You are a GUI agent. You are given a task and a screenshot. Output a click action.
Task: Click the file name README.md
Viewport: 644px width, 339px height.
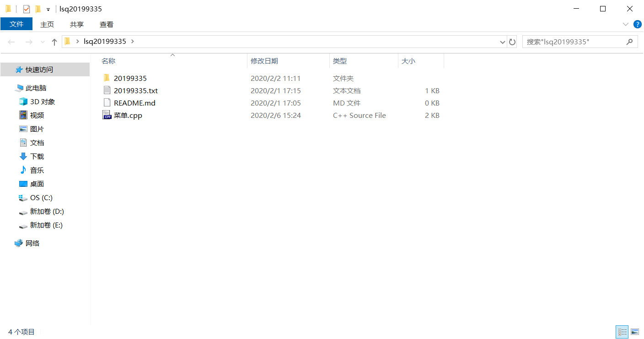[x=134, y=103]
